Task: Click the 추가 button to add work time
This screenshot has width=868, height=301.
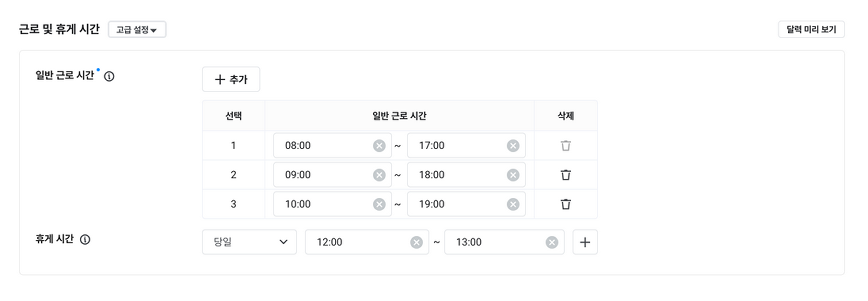Action: click(231, 79)
